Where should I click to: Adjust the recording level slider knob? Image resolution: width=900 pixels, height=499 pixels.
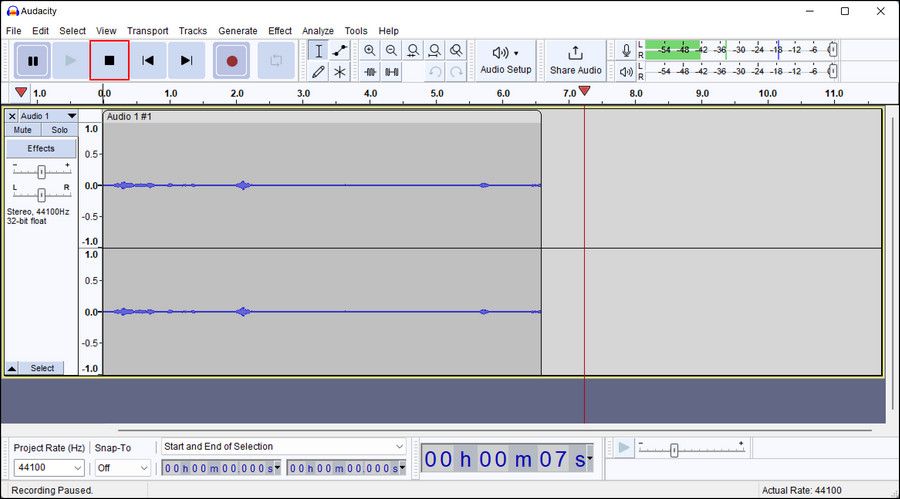(832, 50)
